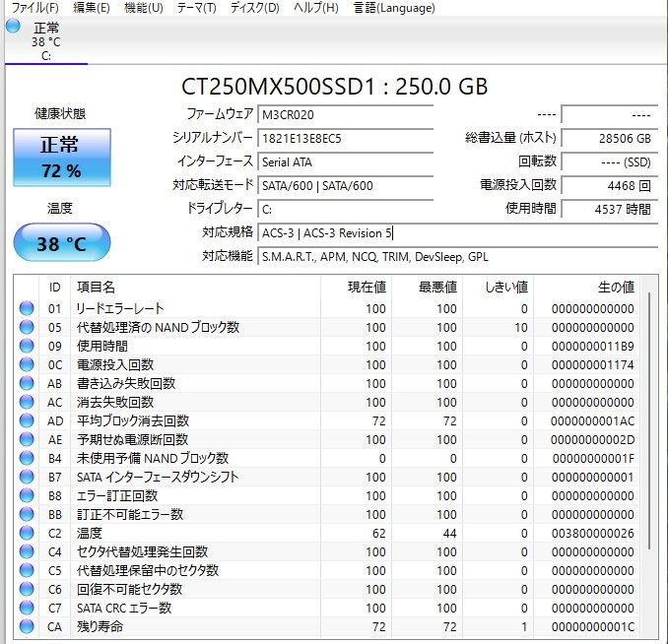Click the empty ---- field at top right
This screenshot has height=644, width=668.
(x=610, y=114)
